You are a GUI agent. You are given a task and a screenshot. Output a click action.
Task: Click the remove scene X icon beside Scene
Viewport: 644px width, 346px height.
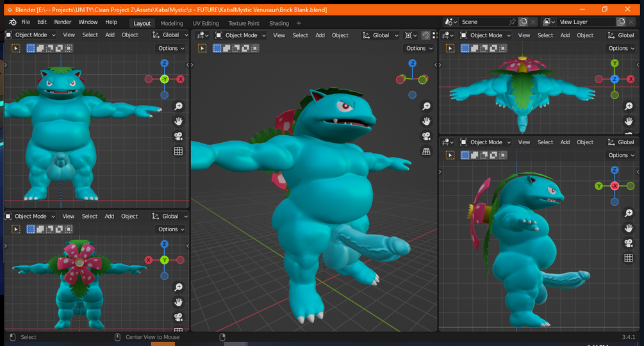pyautogui.click(x=533, y=22)
